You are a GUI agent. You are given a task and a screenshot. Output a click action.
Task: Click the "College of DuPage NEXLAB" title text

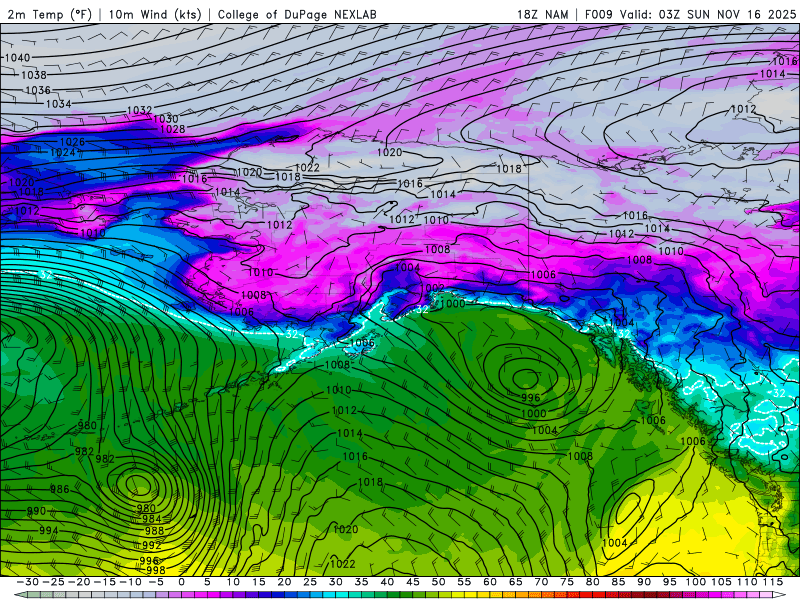[x=297, y=14]
